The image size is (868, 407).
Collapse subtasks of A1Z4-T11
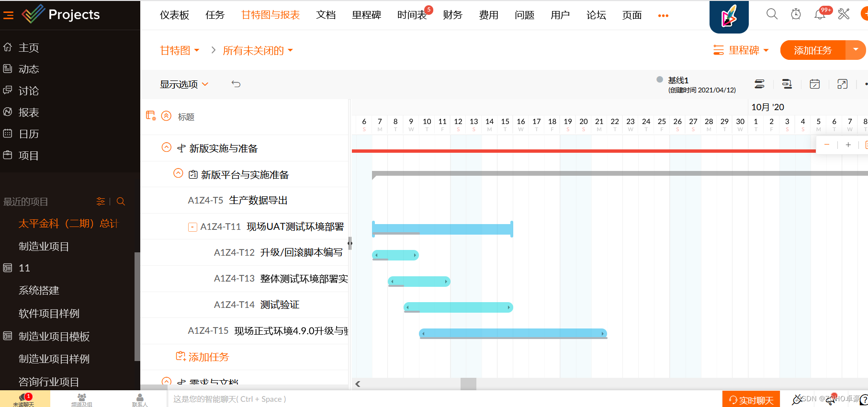192,227
